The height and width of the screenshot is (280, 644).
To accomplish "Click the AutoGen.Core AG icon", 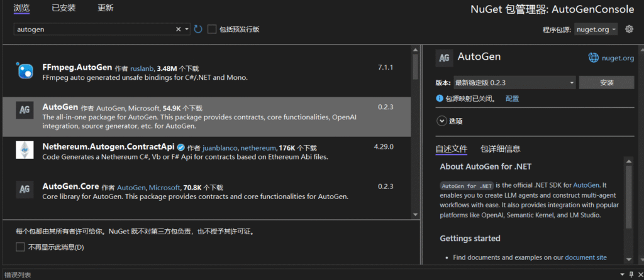I will 25,190.
